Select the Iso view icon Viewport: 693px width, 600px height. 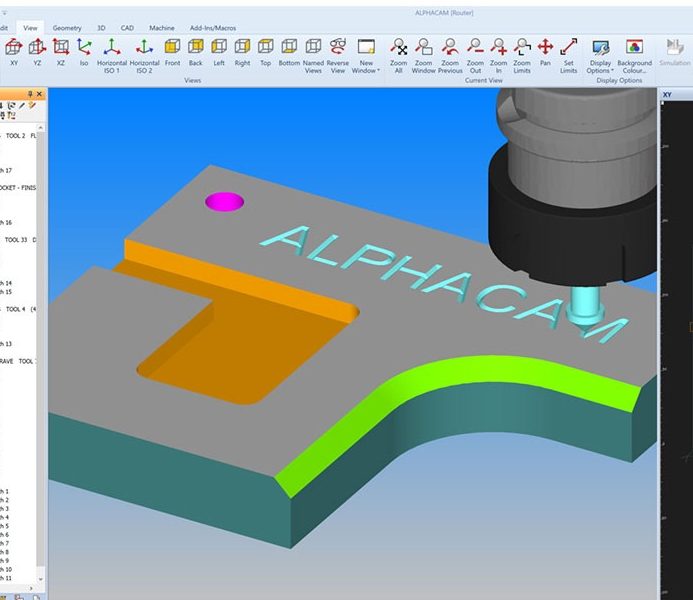[x=83, y=52]
